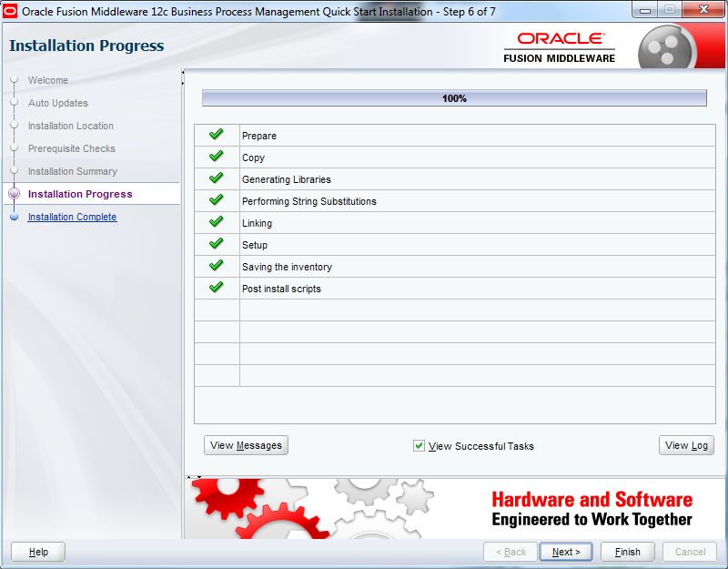Click the View Log button

(686, 445)
